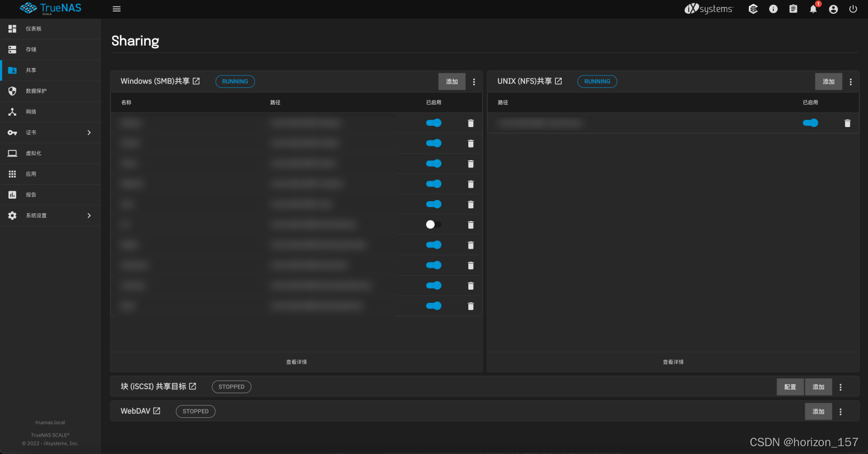
Task: Delete the third SMB share via trash icon
Action: point(471,164)
